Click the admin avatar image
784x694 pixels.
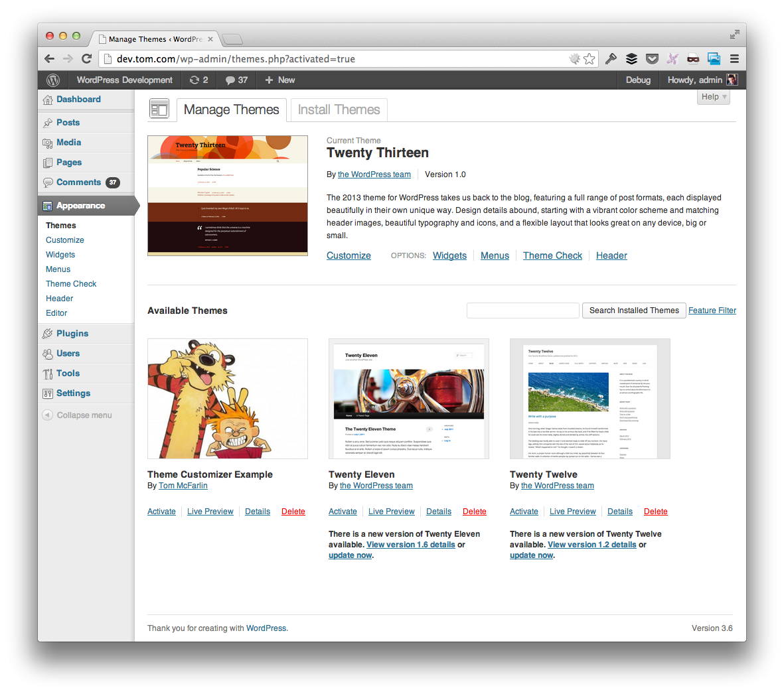[732, 80]
